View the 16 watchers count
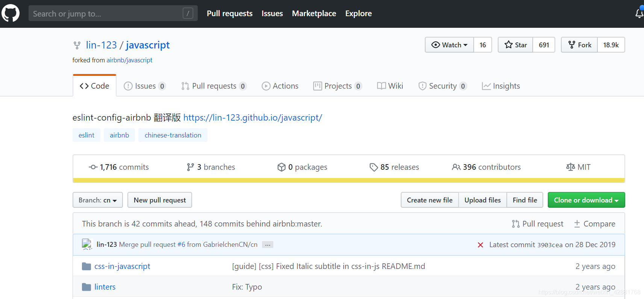The image size is (644, 299). click(x=483, y=45)
